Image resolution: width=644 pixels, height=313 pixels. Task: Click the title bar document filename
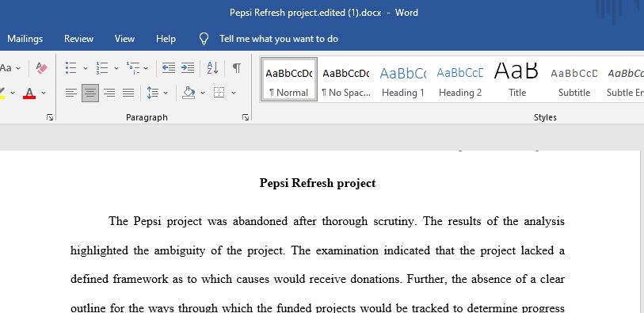click(x=306, y=13)
